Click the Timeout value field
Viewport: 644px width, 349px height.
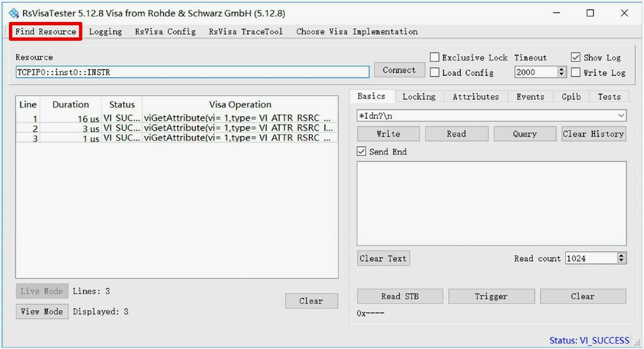pyautogui.click(x=536, y=72)
